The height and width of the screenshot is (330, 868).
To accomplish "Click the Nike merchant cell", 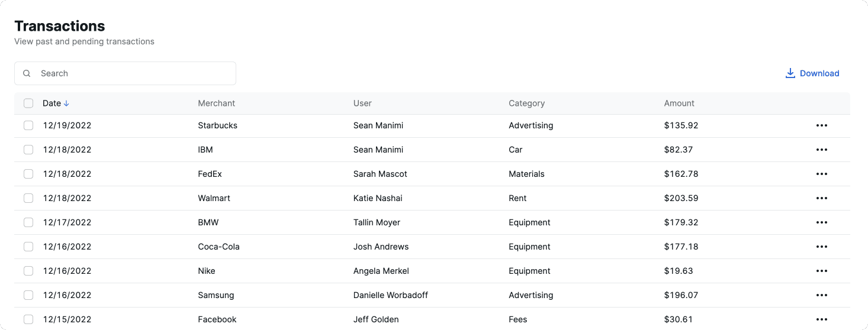I will 207,271.
